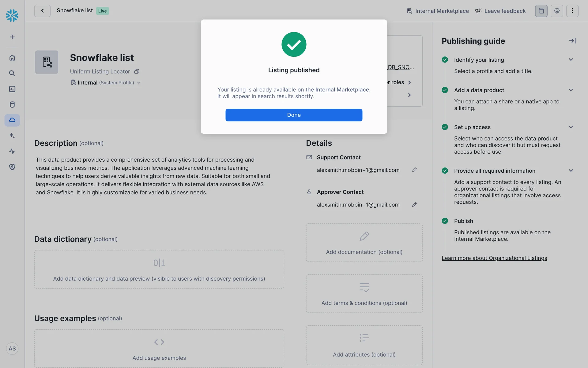
Task: Copy the Uniform Listing Locator
Action: pyautogui.click(x=137, y=71)
